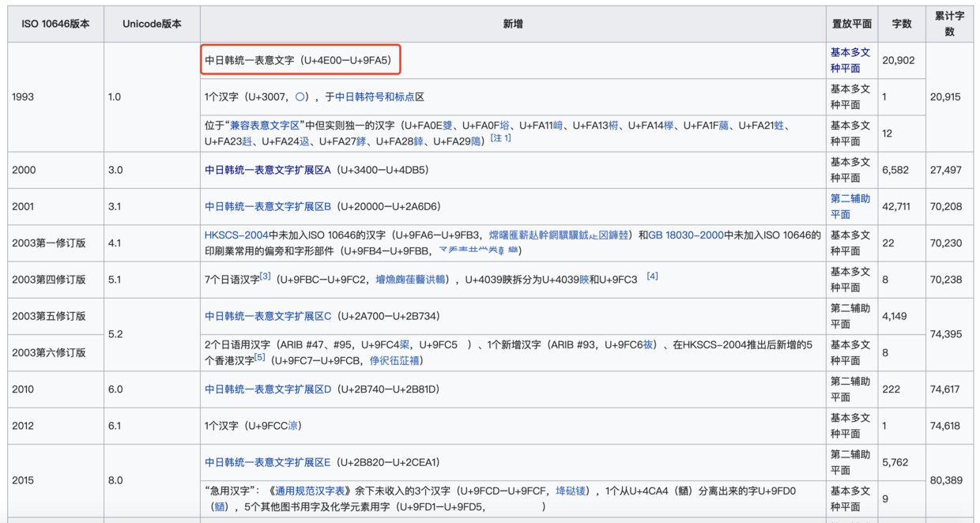The width and height of the screenshot is (980, 523).
Task: Click the character link after U+FA23
Action: click(x=247, y=141)
